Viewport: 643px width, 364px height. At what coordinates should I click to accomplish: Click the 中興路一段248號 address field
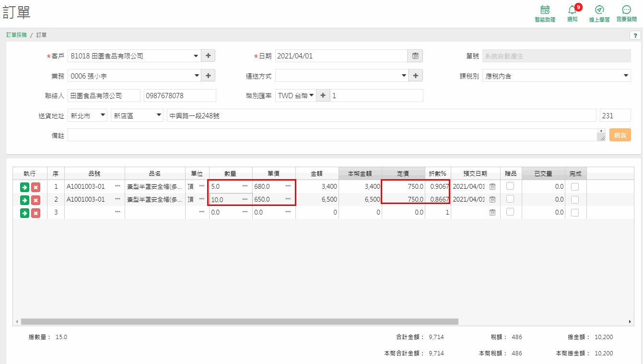click(x=381, y=115)
